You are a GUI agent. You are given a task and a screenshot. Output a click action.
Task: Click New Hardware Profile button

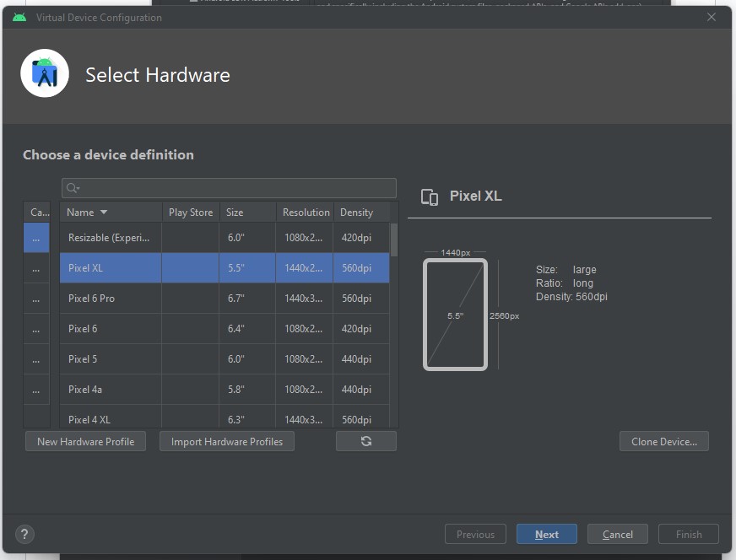pos(85,441)
